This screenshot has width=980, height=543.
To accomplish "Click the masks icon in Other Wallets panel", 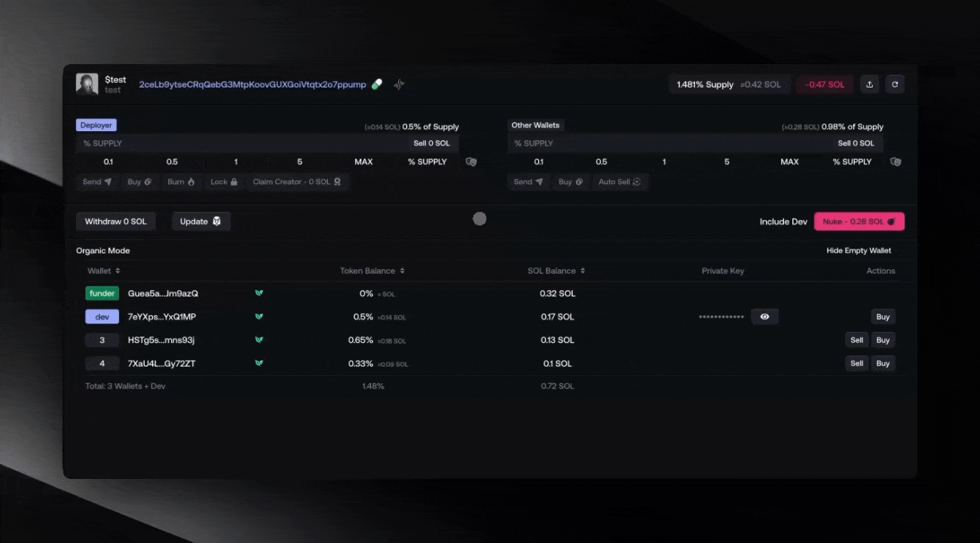I will [896, 161].
